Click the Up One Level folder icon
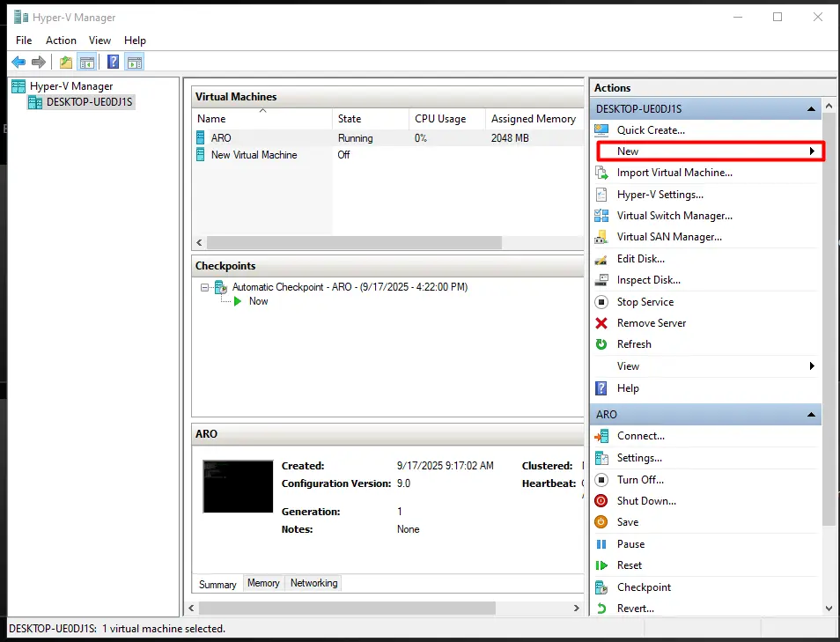 (x=66, y=63)
